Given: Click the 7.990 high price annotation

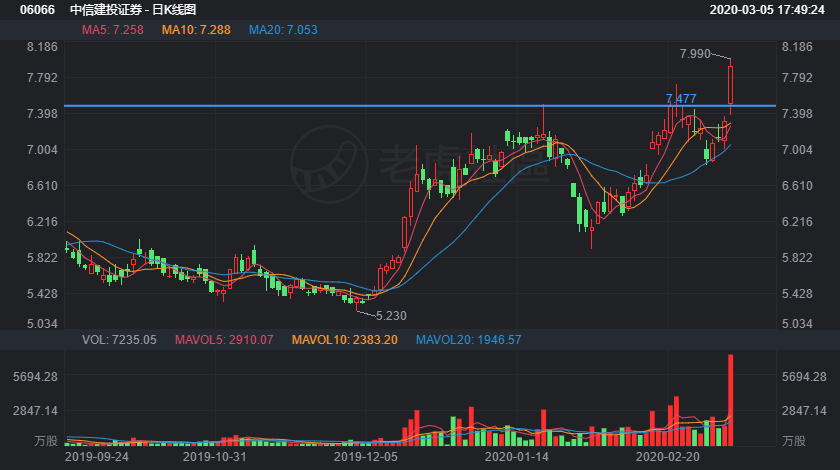Looking at the screenshot, I should (x=695, y=54).
